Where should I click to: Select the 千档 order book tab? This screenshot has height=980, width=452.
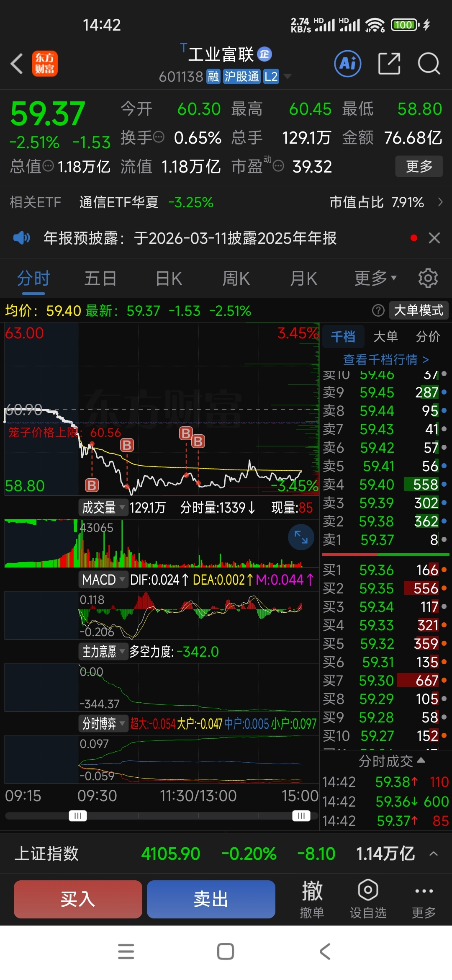click(343, 336)
